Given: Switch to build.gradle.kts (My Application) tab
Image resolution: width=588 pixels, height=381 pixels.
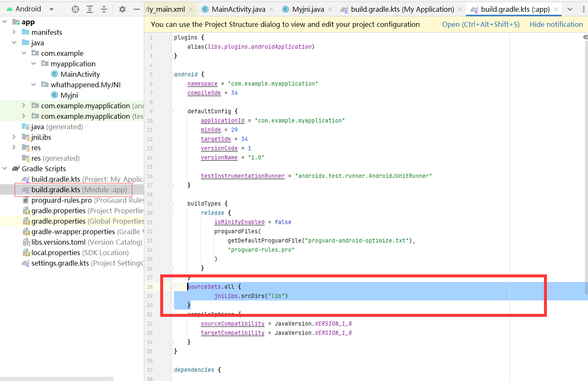Looking at the screenshot, I should click(x=402, y=9).
